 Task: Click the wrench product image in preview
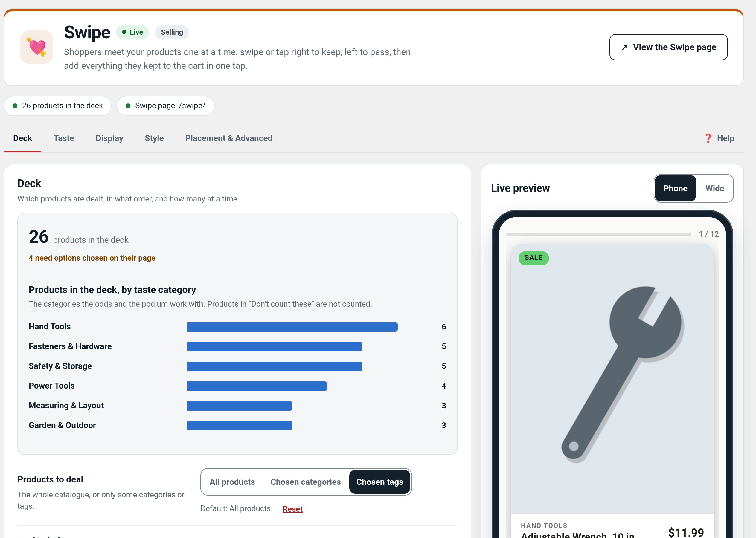click(612, 379)
